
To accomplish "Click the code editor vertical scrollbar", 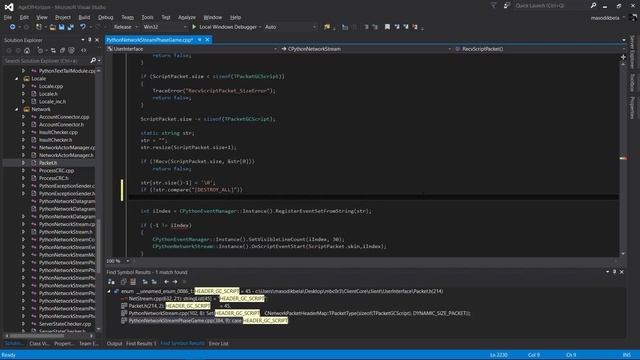I will click(623, 159).
